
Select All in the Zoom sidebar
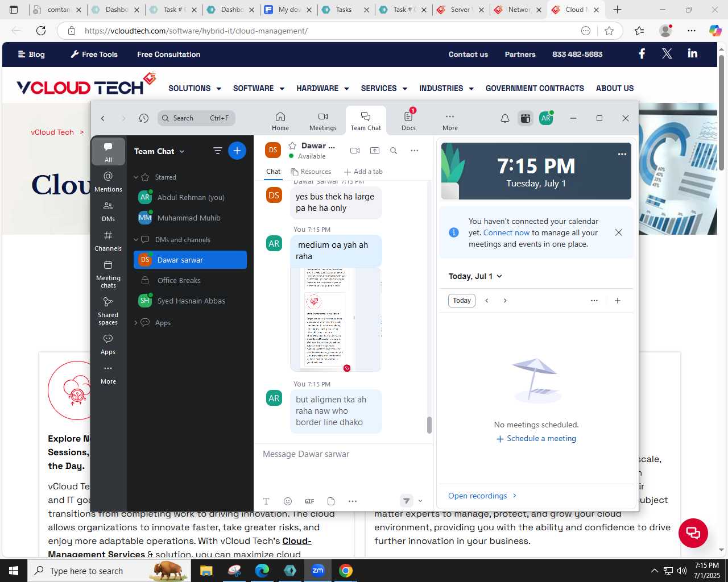108,151
